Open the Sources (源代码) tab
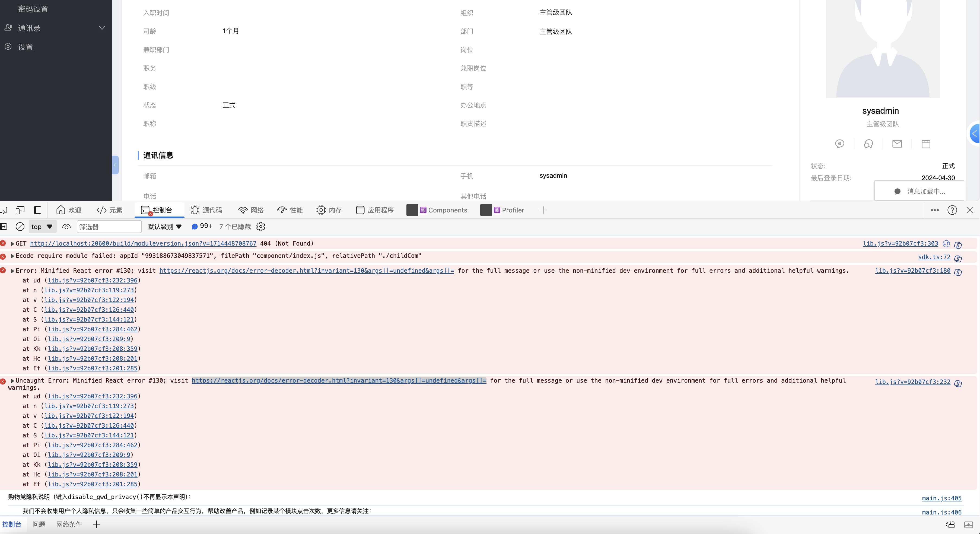This screenshot has width=980, height=534. pyautogui.click(x=206, y=210)
